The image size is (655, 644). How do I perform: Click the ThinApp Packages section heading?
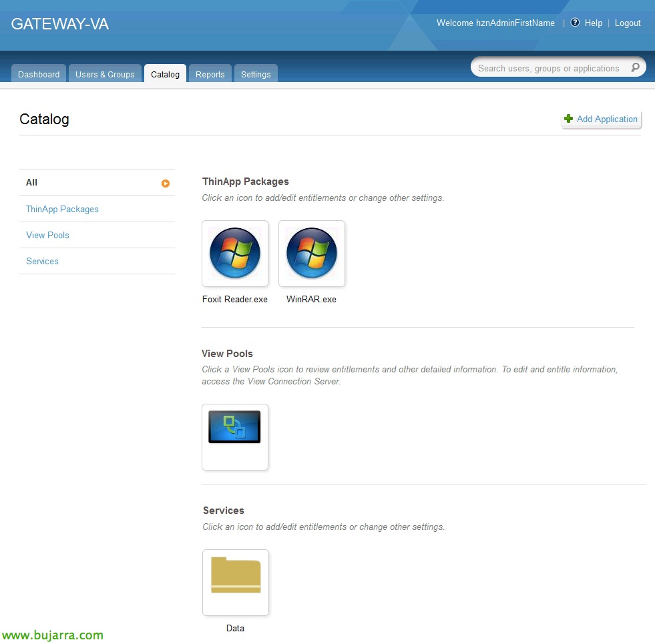pyautogui.click(x=246, y=182)
